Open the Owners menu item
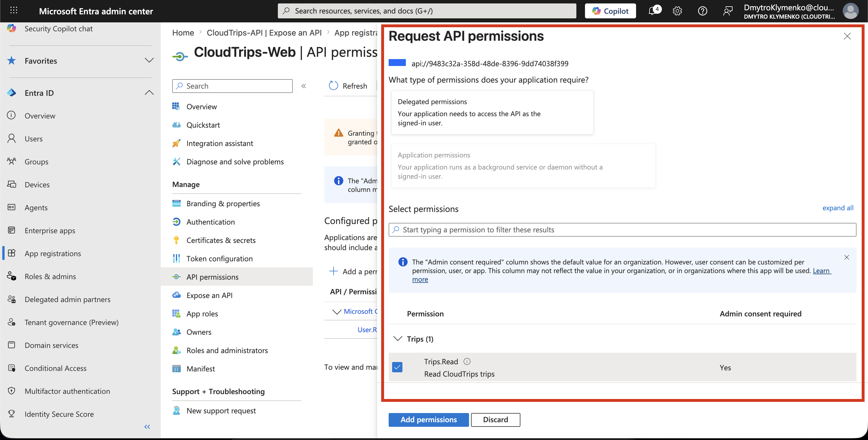 coord(199,332)
